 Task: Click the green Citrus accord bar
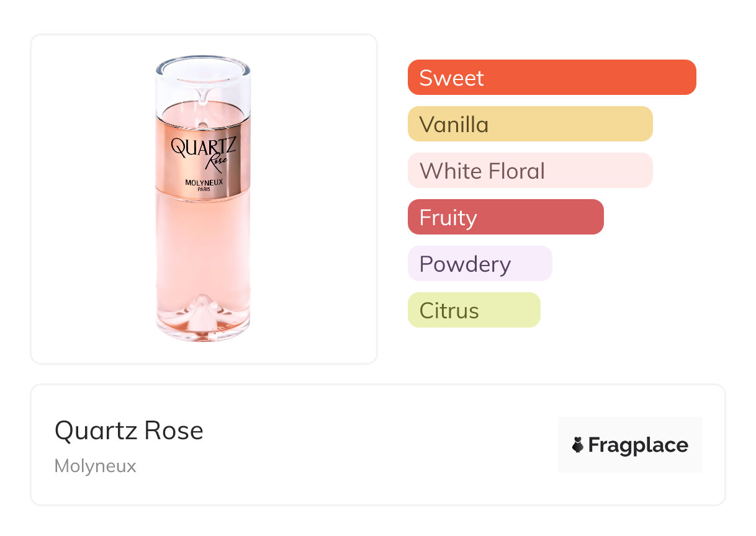click(x=474, y=310)
